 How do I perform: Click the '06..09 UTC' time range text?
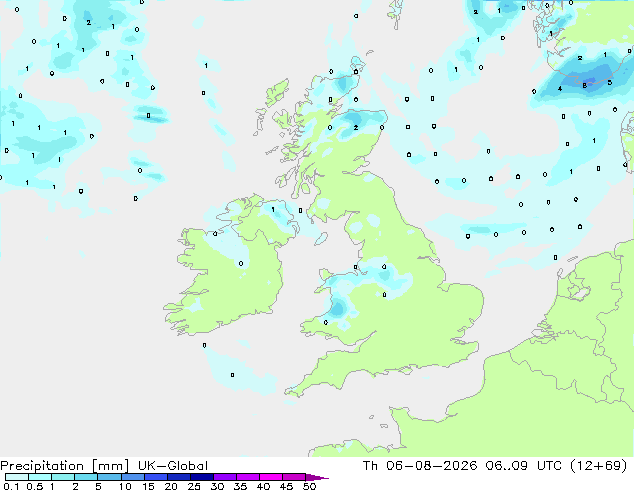pyautogui.click(x=524, y=466)
